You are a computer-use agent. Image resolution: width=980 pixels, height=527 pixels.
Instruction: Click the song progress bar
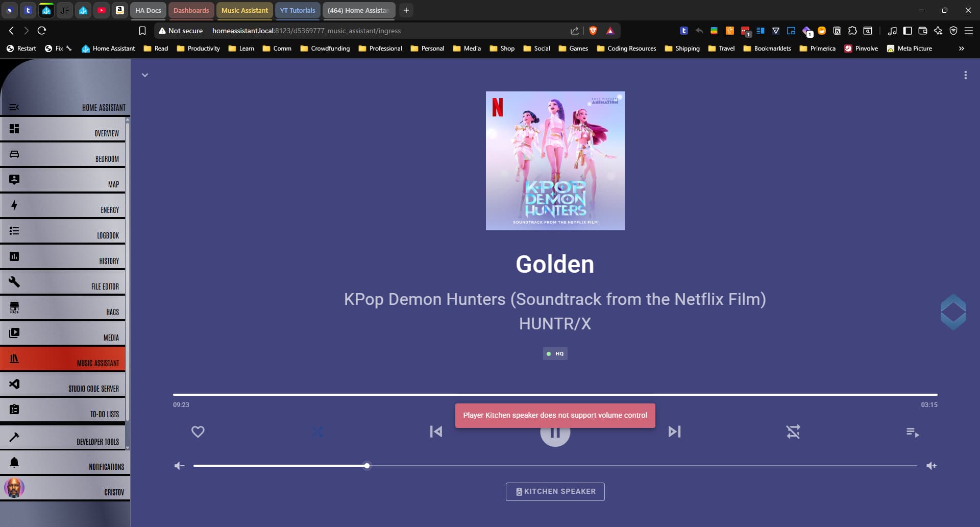click(x=555, y=394)
